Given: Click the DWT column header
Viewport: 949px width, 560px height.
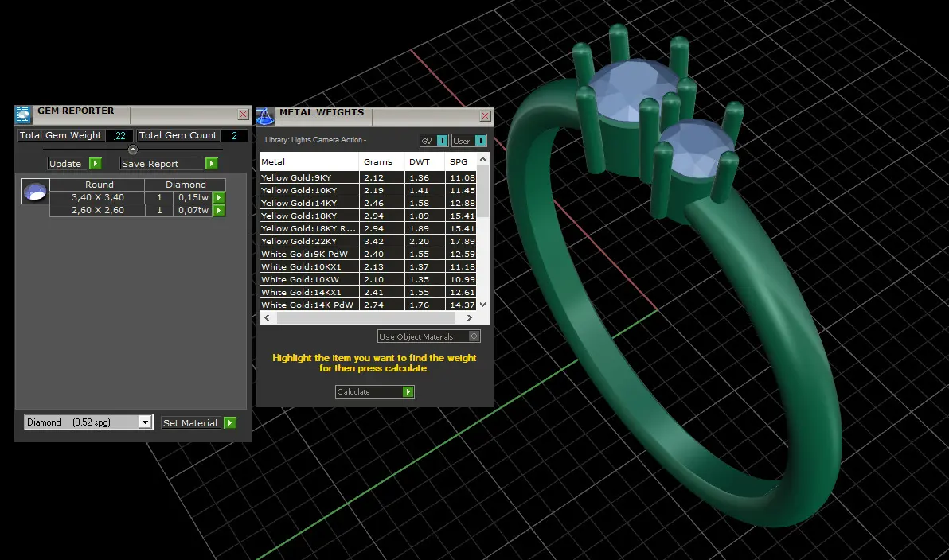Looking at the screenshot, I should (424, 161).
